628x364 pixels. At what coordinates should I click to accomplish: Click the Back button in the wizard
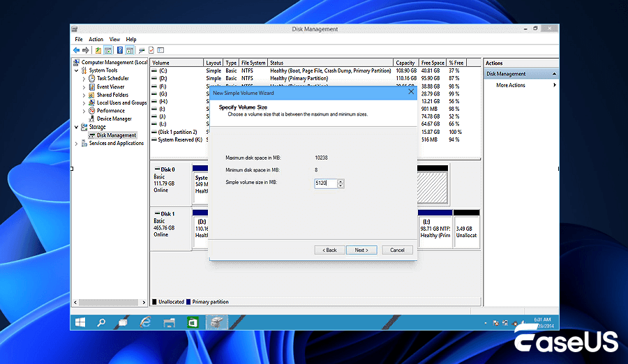329,250
